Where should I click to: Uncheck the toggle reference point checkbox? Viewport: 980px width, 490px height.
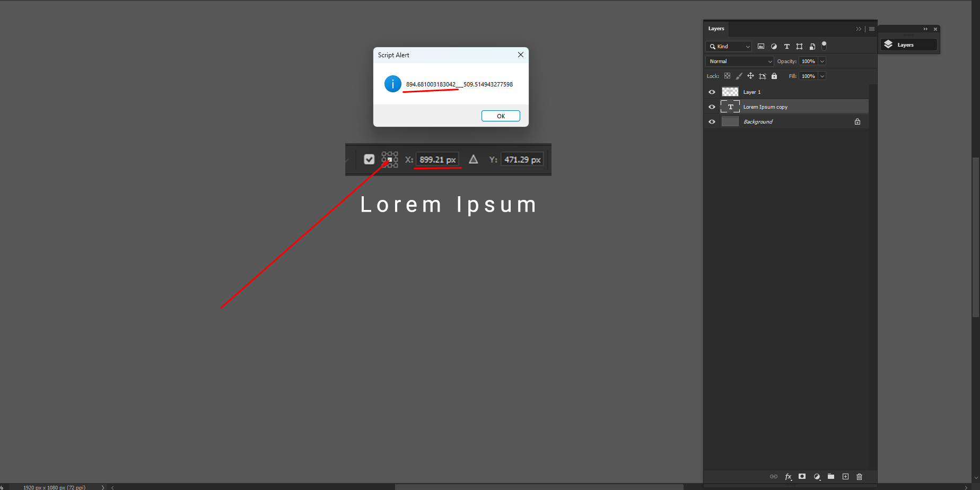(369, 159)
